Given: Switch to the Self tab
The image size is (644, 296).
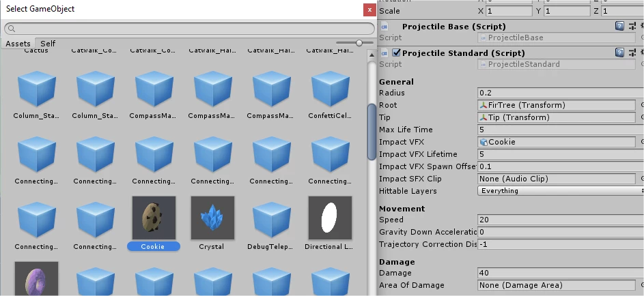Looking at the screenshot, I should [48, 44].
